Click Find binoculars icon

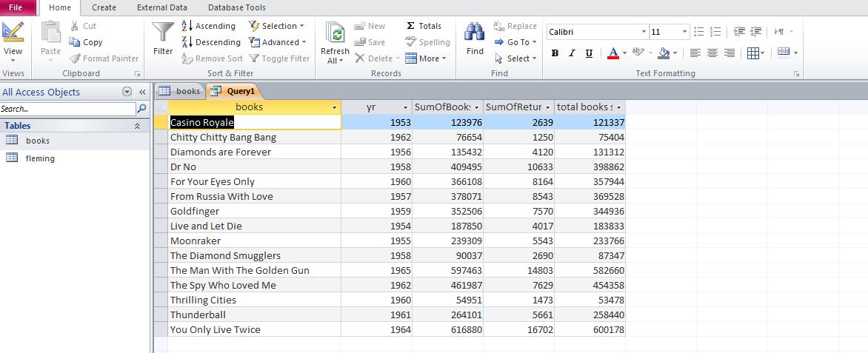click(x=475, y=33)
